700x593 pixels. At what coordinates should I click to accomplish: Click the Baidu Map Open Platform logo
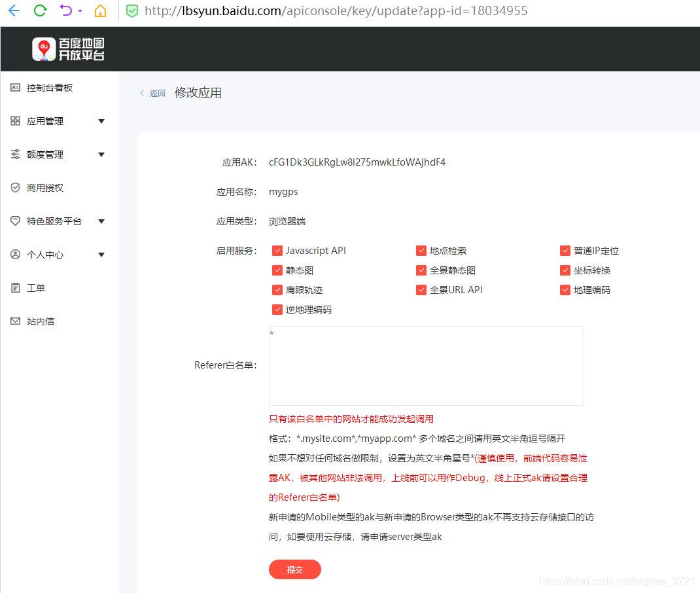coord(68,48)
